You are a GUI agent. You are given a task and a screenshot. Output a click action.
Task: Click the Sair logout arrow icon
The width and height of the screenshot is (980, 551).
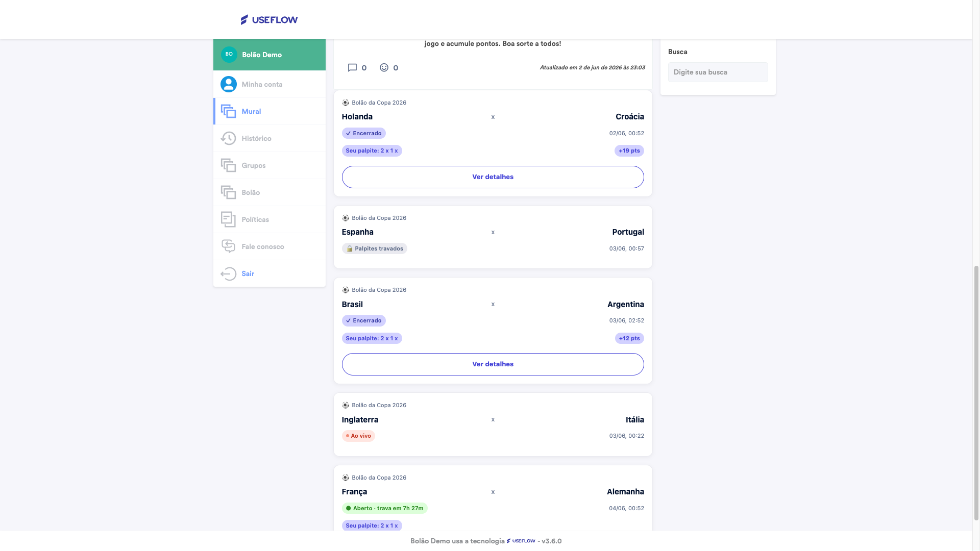[x=229, y=273]
